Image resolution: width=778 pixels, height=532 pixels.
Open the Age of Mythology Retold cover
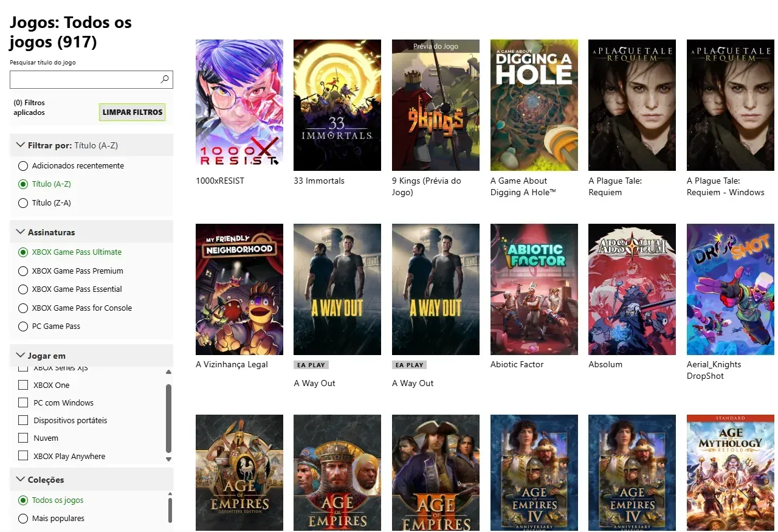tap(731, 473)
